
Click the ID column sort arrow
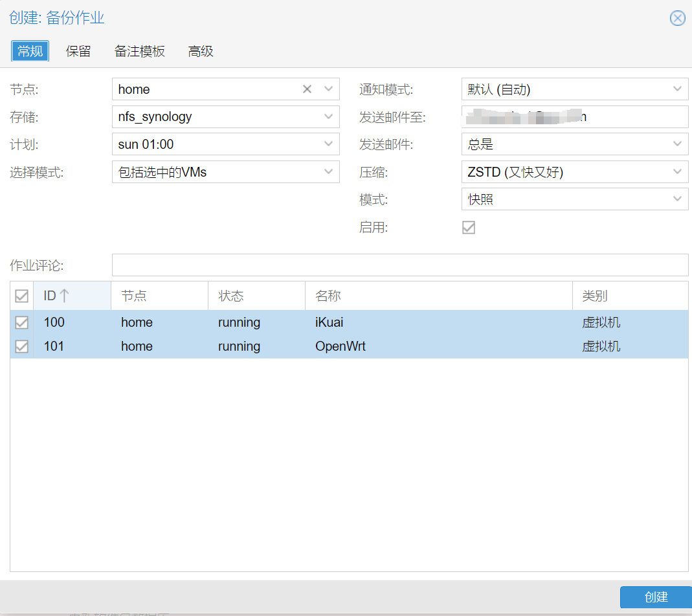[x=64, y=296]
